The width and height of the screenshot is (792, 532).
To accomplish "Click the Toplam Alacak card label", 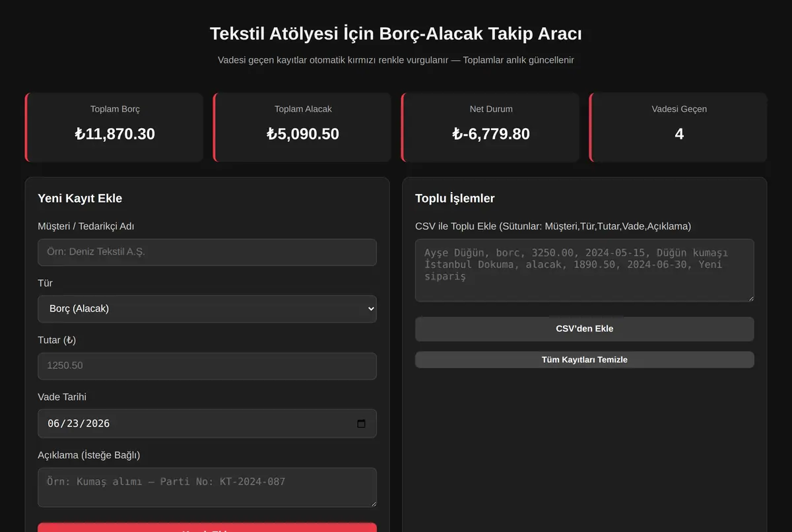I will click(303, 109).
